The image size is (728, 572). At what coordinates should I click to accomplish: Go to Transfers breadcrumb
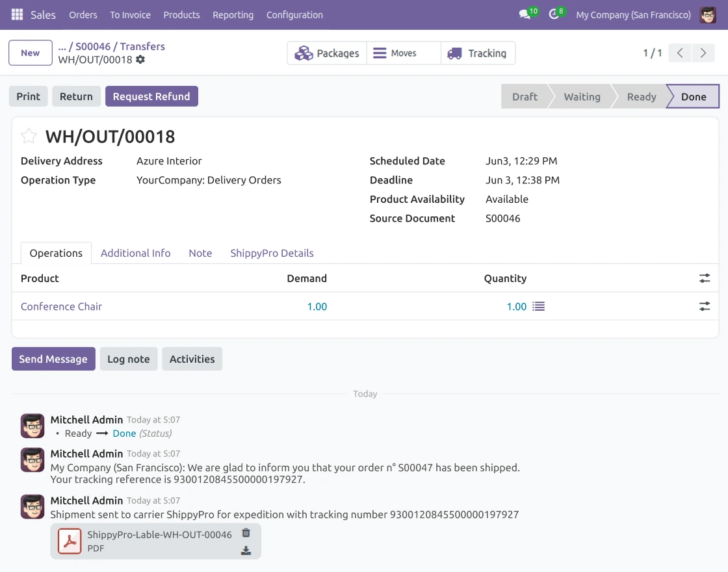tap(142, 46)
